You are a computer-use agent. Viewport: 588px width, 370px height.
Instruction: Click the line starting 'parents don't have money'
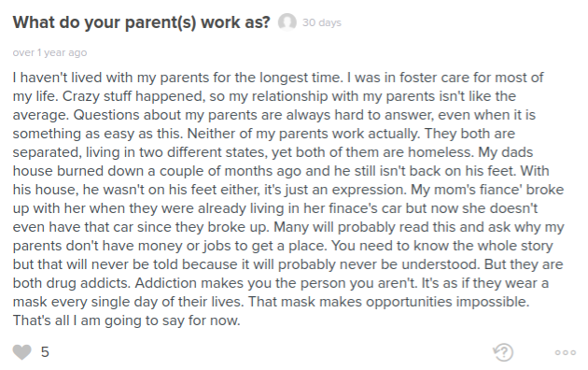pos(283,246)
